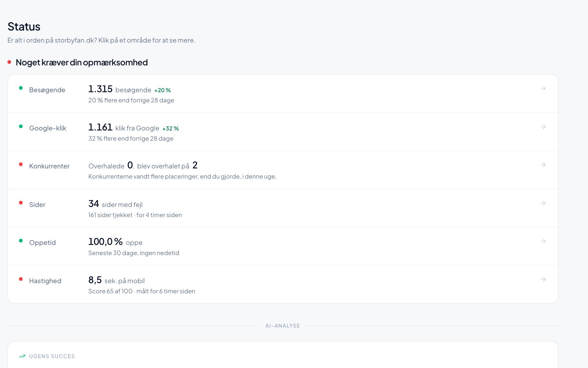Screen dimensions: 588x368
Task: Click 'Score 65 af 100' subtext
Action: [x=110, y=291]
